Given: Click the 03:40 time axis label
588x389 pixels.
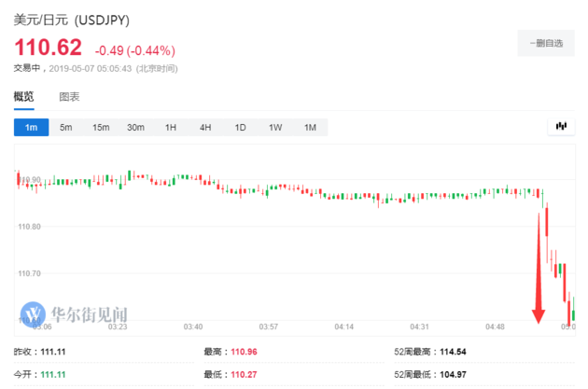Looking at the screenshot, I should click(x=193, y=326).
